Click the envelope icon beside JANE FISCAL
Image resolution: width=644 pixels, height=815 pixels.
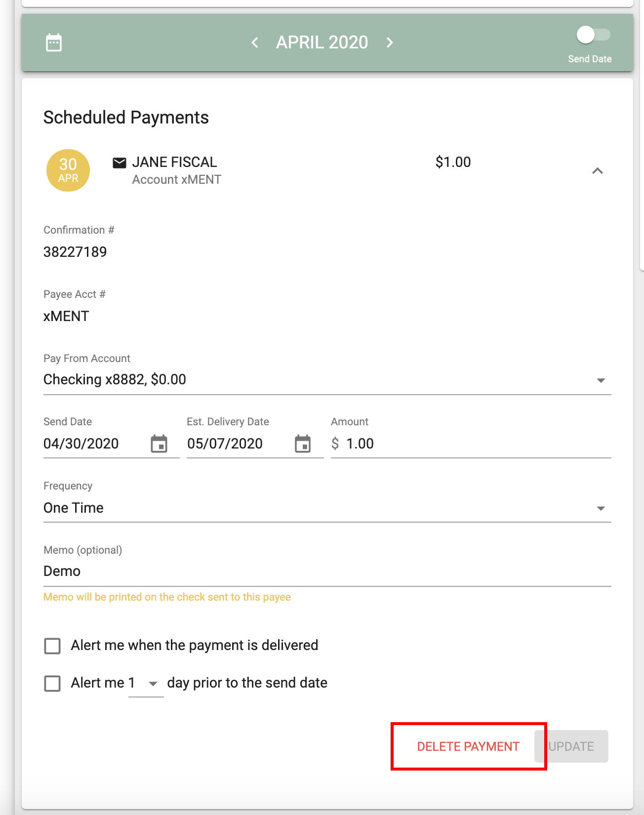120,163
